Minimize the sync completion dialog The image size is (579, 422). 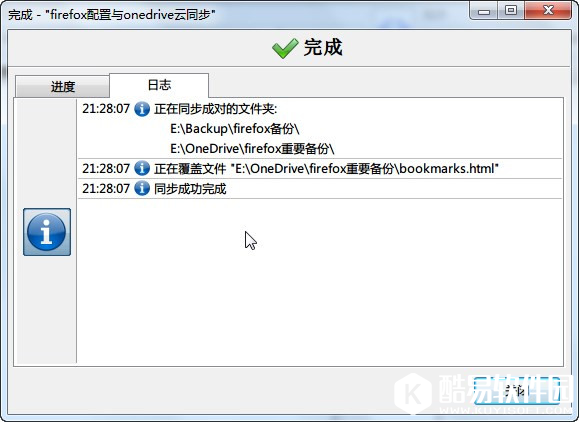click(x=483, y=11)
